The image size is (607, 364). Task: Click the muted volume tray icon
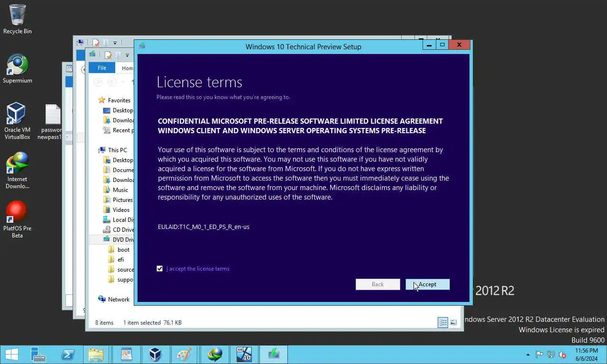pos(562,355)
